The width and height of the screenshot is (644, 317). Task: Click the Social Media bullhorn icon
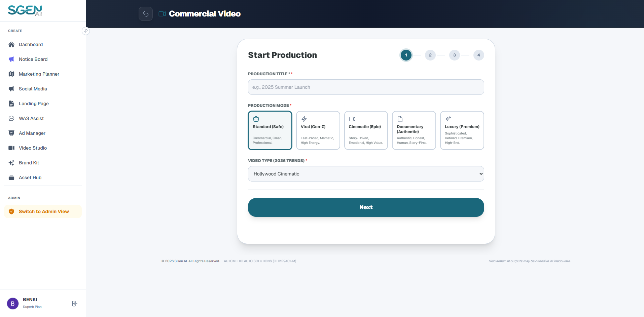[11, 89]
